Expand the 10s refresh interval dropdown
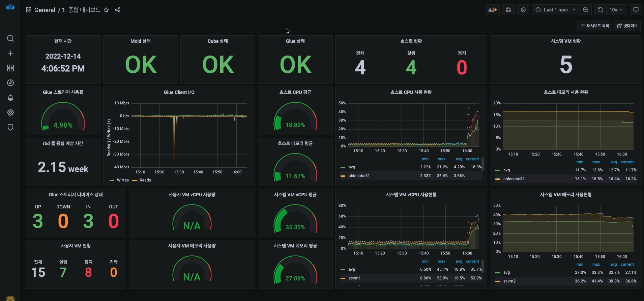644x301 pixels. coord(616,10)
